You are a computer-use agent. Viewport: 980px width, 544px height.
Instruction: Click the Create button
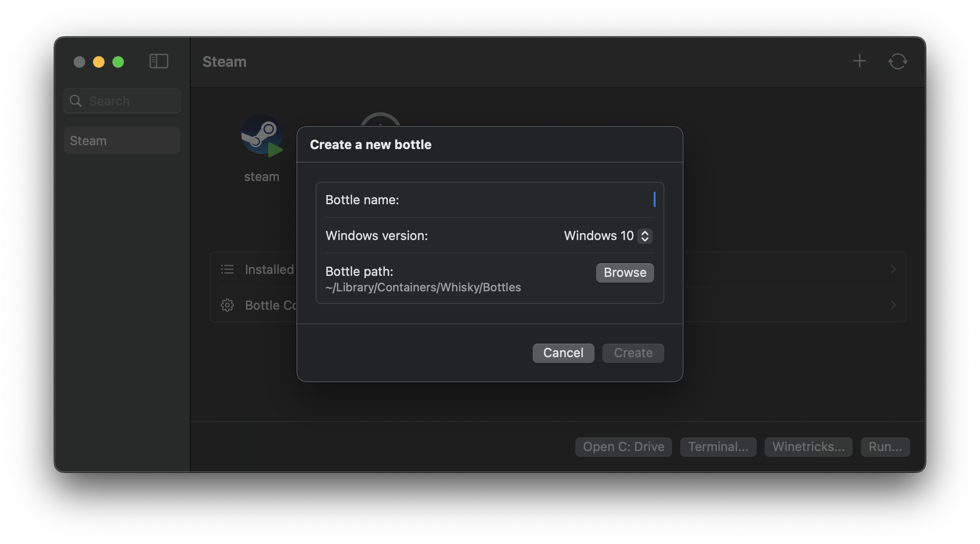click(x=633, y=353)
